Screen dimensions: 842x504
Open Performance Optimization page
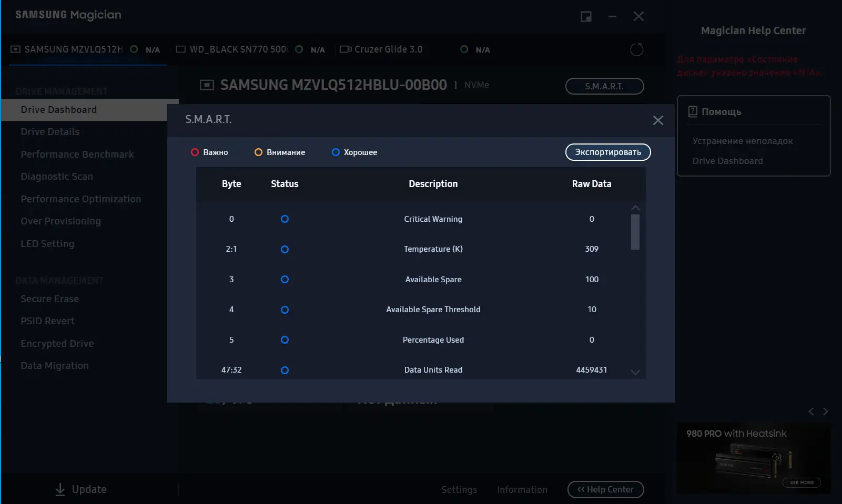81,199
